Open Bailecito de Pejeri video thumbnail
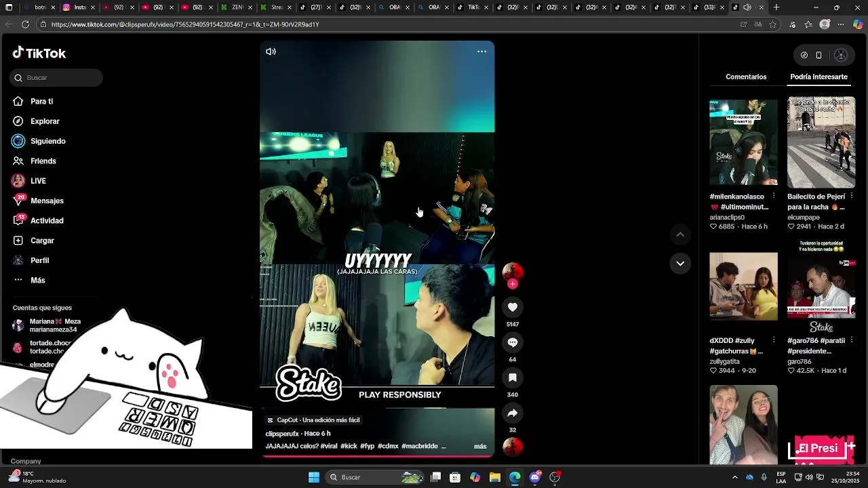The image size is (868, 488). tap(821, 142)
